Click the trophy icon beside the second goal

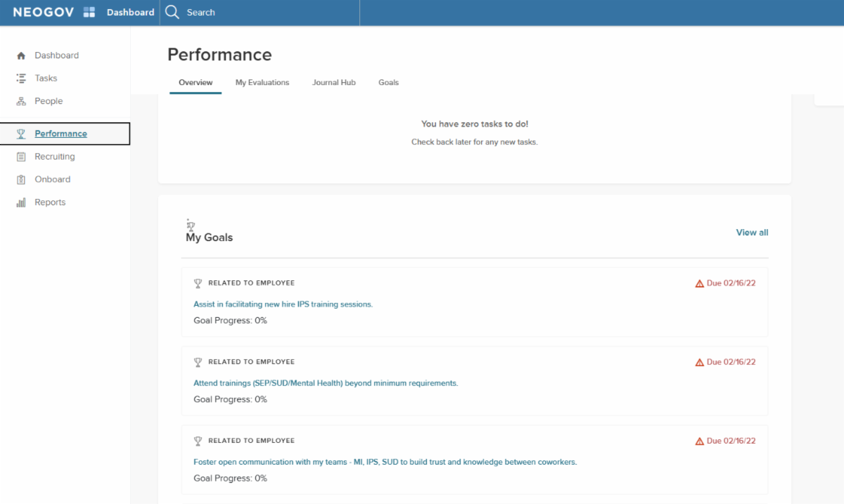tap(198, 362)
